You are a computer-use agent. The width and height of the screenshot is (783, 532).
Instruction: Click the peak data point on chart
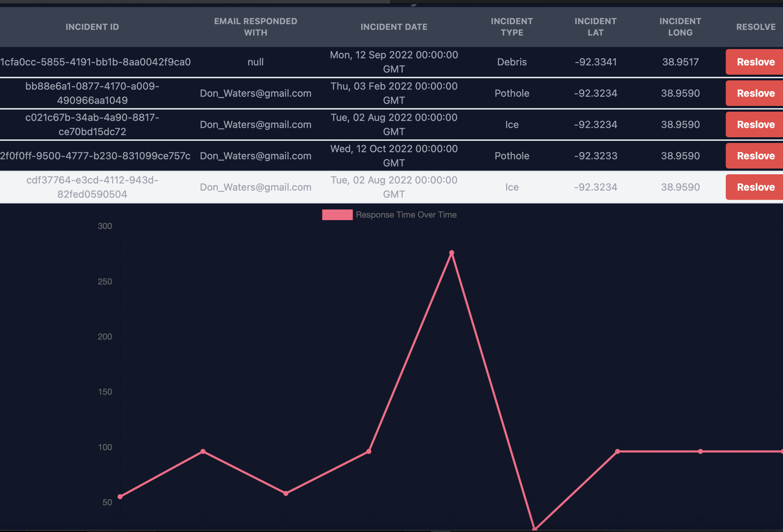(452, 253)
